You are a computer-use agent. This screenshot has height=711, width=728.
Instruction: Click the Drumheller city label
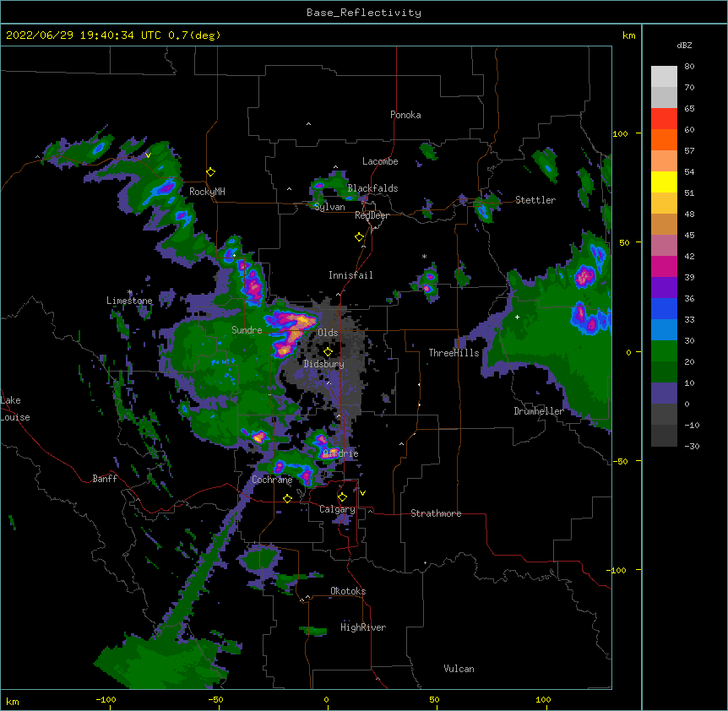click(539, 411)
